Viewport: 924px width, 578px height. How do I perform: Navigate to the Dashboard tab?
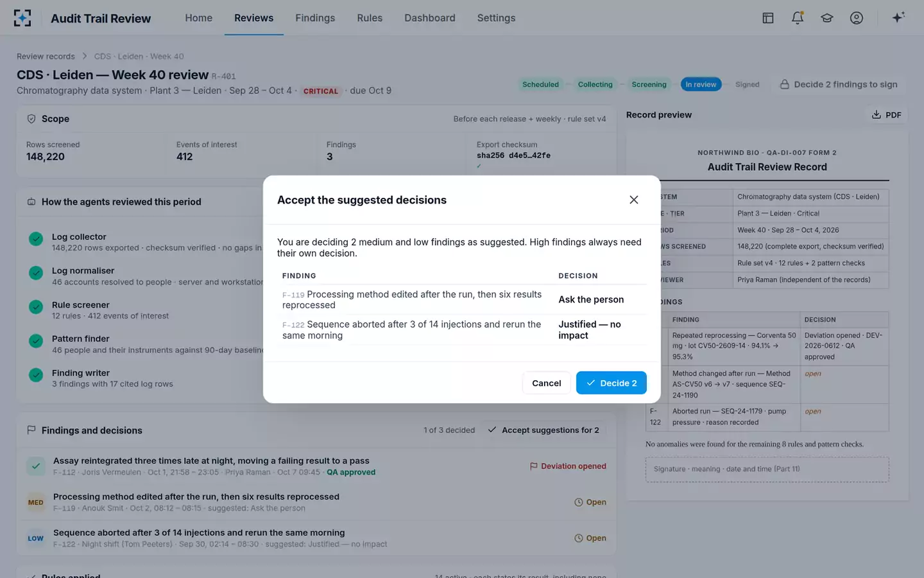[430, 18]
